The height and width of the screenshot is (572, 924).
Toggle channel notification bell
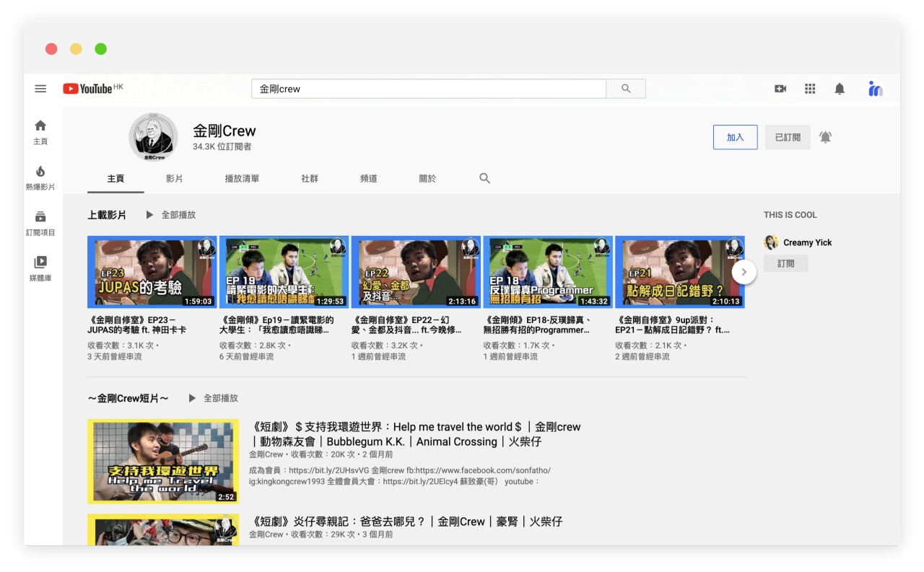[826, 137]
